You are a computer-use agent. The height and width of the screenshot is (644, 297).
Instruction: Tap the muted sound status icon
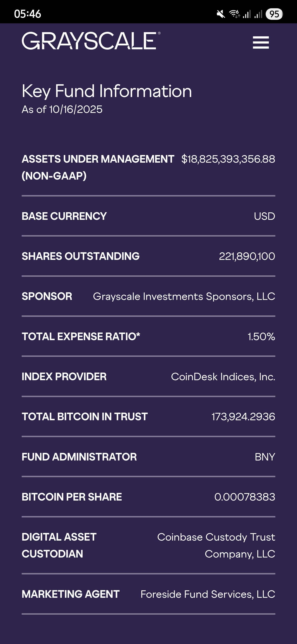pos(221,14)
